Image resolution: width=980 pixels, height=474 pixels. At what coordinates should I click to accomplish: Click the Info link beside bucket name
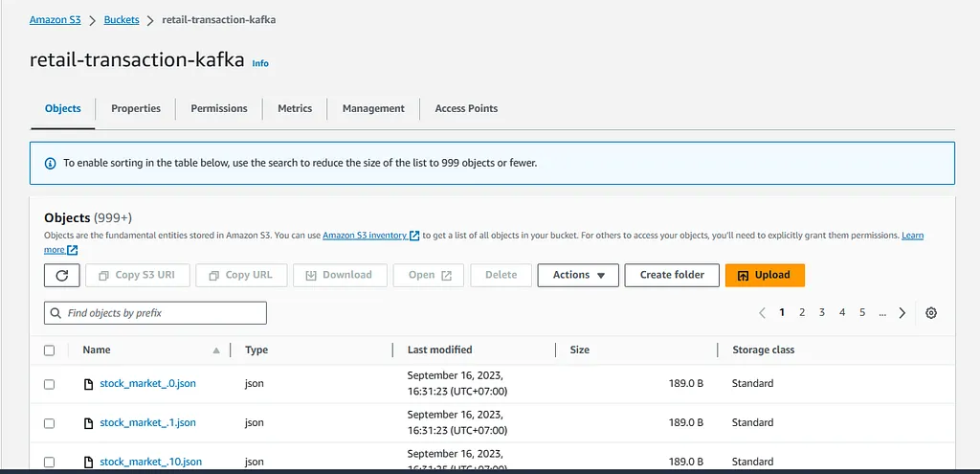[x=260, y=63]
